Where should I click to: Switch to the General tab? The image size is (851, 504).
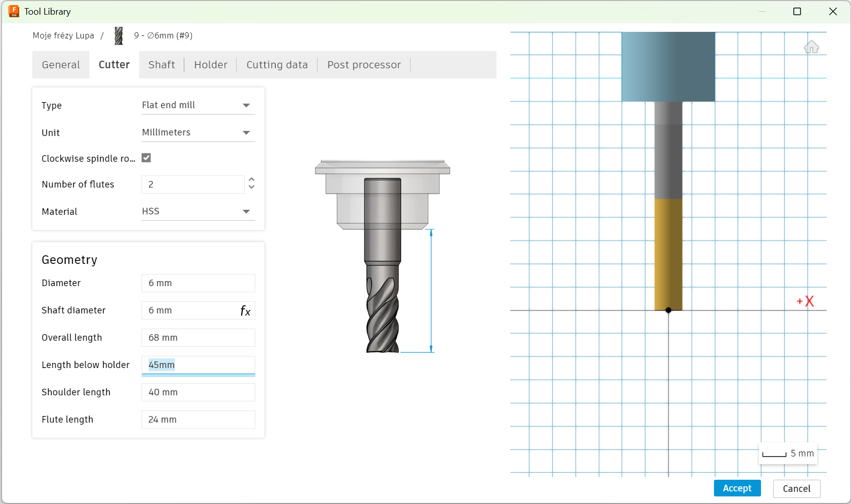(61, 65)
